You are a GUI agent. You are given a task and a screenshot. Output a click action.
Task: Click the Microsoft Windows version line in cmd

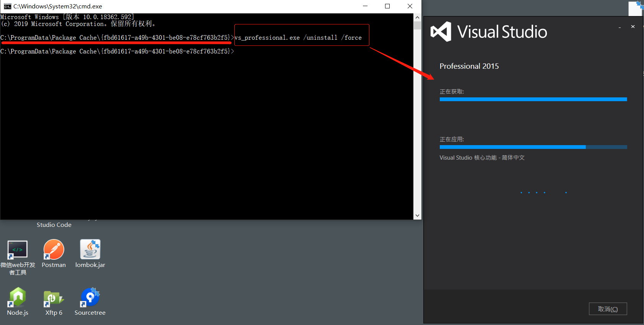(x=67, y=17)
